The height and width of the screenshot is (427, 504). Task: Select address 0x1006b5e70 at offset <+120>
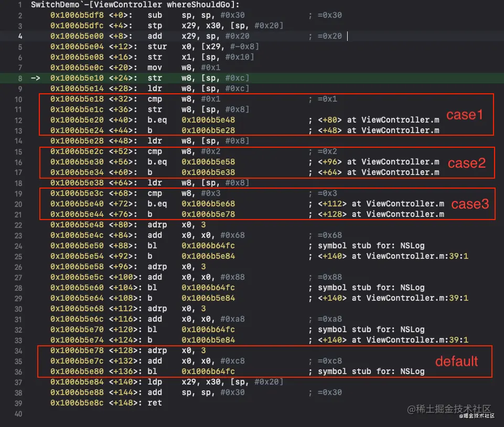coord(77,330)
